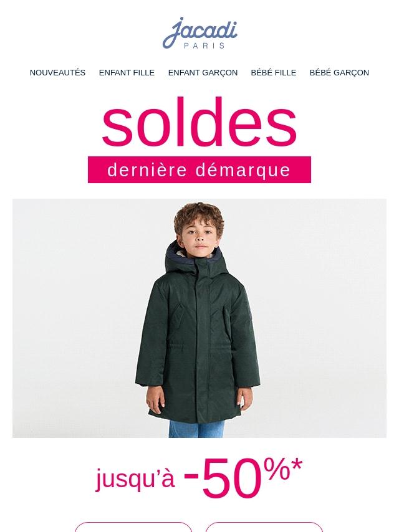Navigate to BÉBÉ GARÇON
The height and width of the screenshot is (532, 399).
click(x=339, y=73)
